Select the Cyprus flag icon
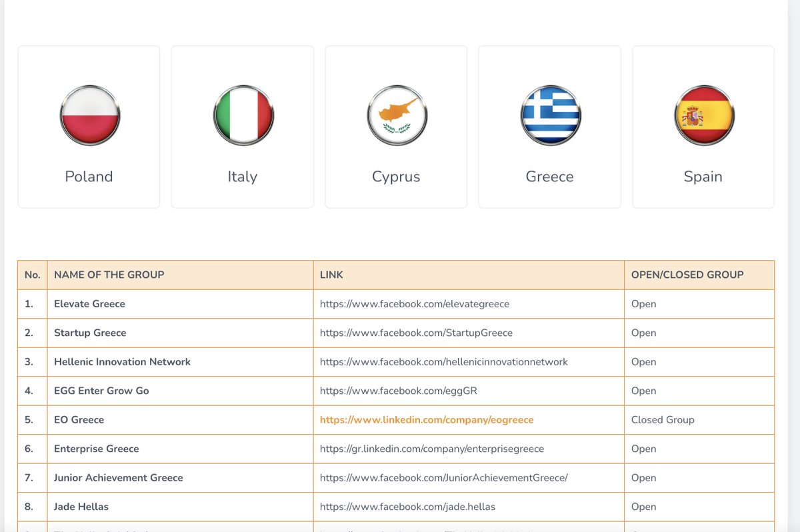Screen dimensions: 800x532 coord(397,115)
